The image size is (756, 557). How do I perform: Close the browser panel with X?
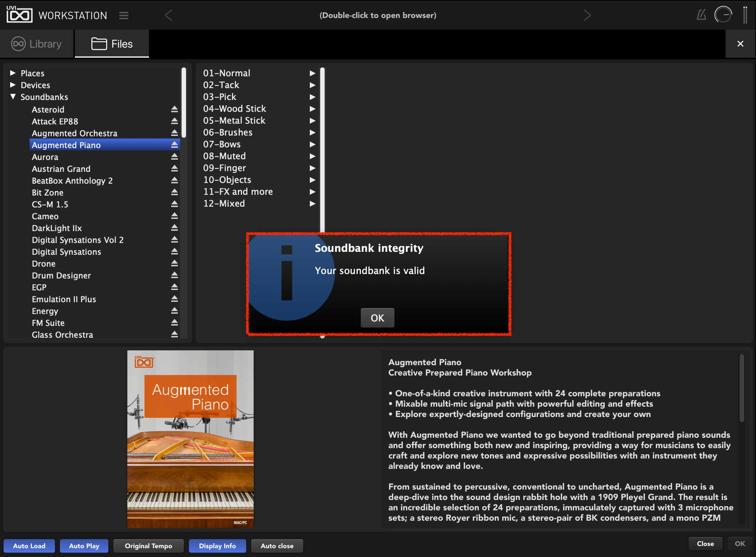click(x=740, y=44)
